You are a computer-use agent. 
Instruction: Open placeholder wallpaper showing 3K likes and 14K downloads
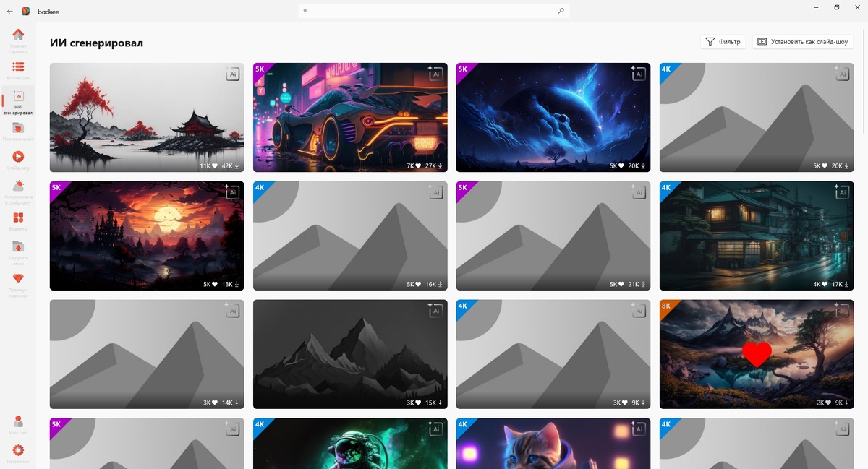pos(147,354)
